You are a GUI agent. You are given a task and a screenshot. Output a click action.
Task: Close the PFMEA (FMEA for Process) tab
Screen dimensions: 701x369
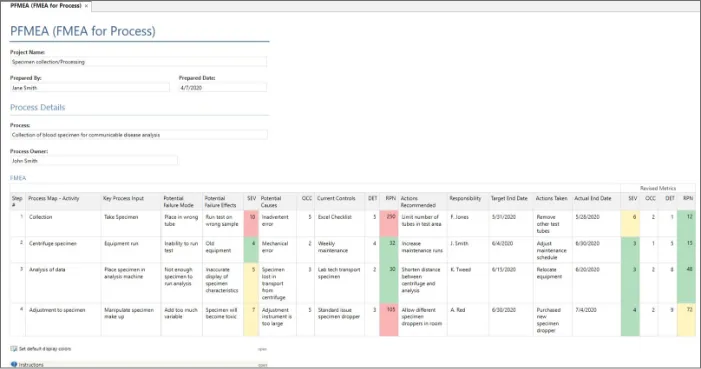coord(86,6)
